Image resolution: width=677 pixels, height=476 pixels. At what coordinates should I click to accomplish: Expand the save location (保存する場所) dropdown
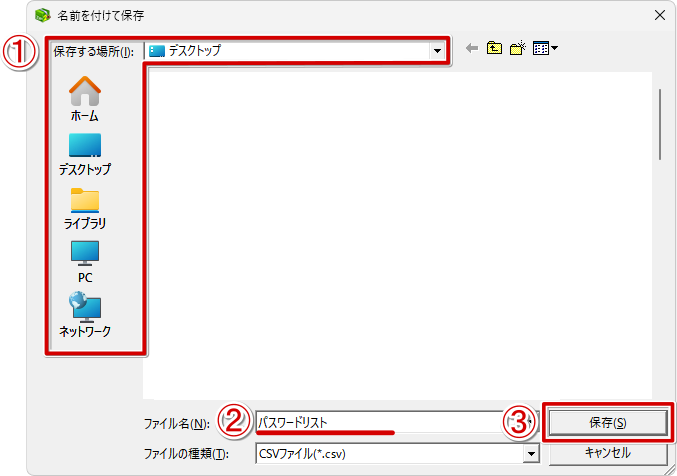tap(437, 51)
